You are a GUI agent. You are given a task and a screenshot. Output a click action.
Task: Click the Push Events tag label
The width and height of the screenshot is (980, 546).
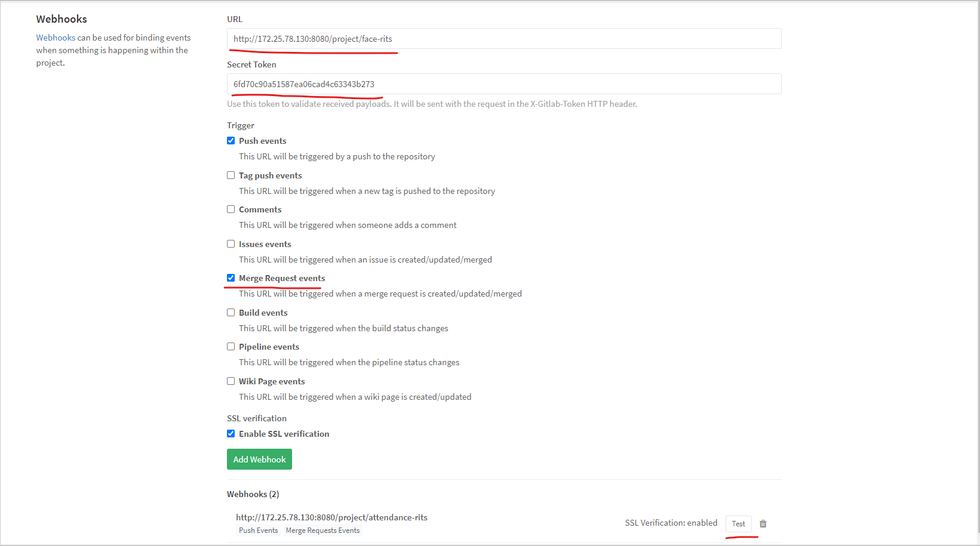(x=259, y=530)
